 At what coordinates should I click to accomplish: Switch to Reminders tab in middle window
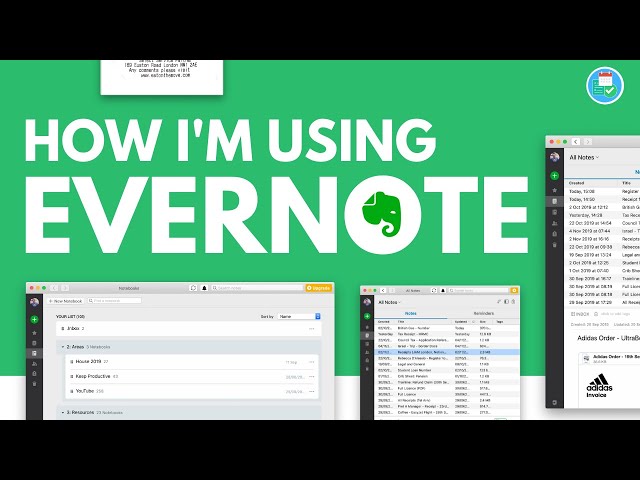tap(484, 313)
